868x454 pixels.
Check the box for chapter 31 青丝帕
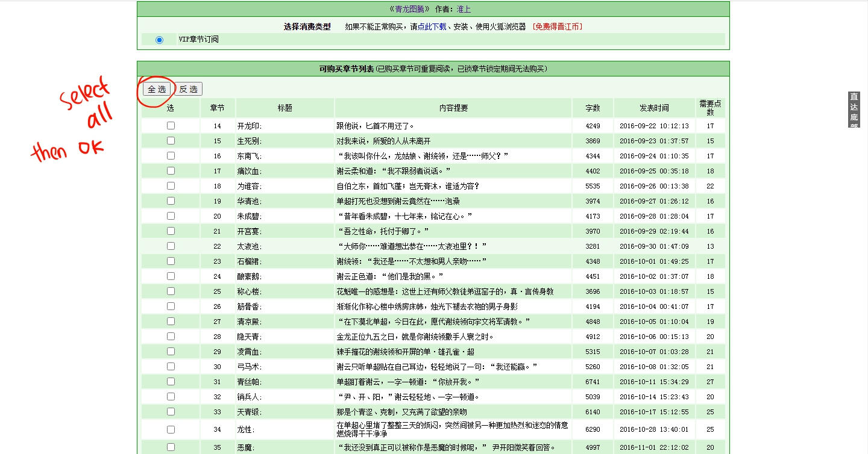(x=171, y=382)
